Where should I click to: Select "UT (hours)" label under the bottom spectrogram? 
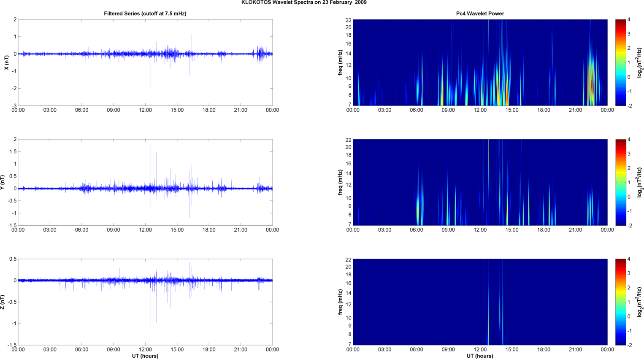coord(480,356)
